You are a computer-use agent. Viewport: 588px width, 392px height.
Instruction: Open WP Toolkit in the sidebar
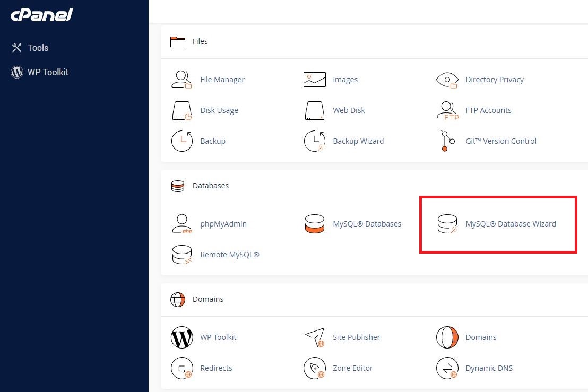48,72
